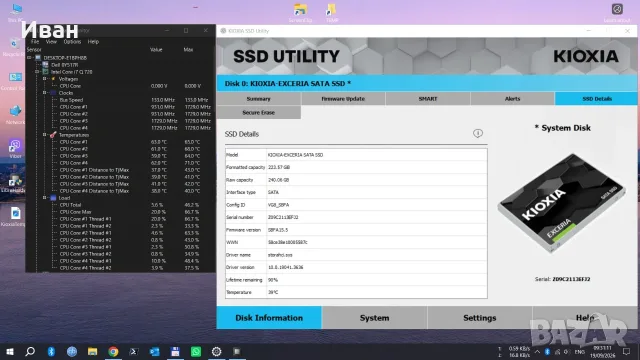
Task: Click the Temperatures thermometer icon
Action: (x=53, y=135)
